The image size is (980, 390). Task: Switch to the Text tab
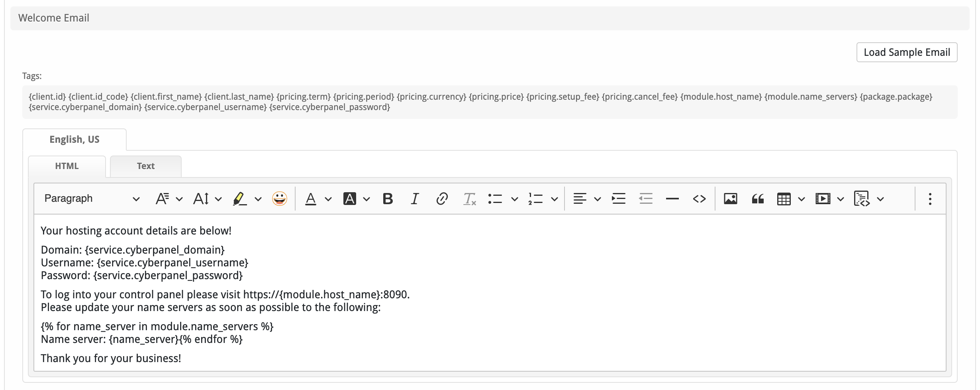coord(145,166)
